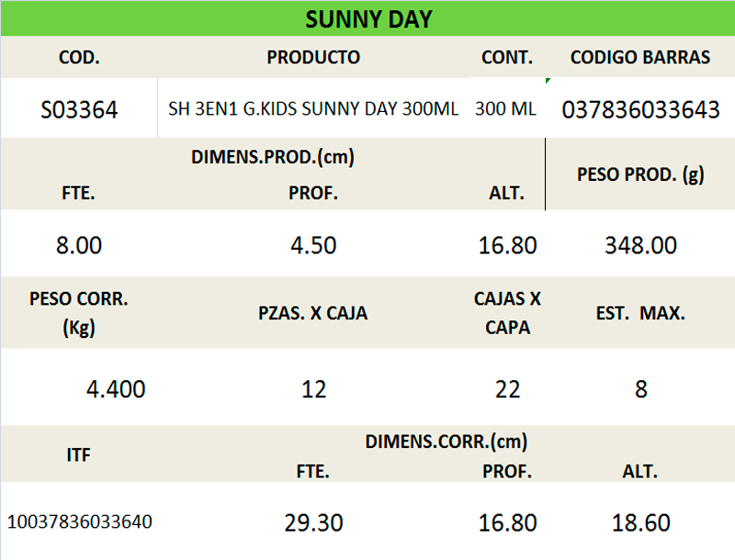This screenshot has width=735, height=560.
Task: Select the product depth value 4.50
Action: [x=313, y=245]
